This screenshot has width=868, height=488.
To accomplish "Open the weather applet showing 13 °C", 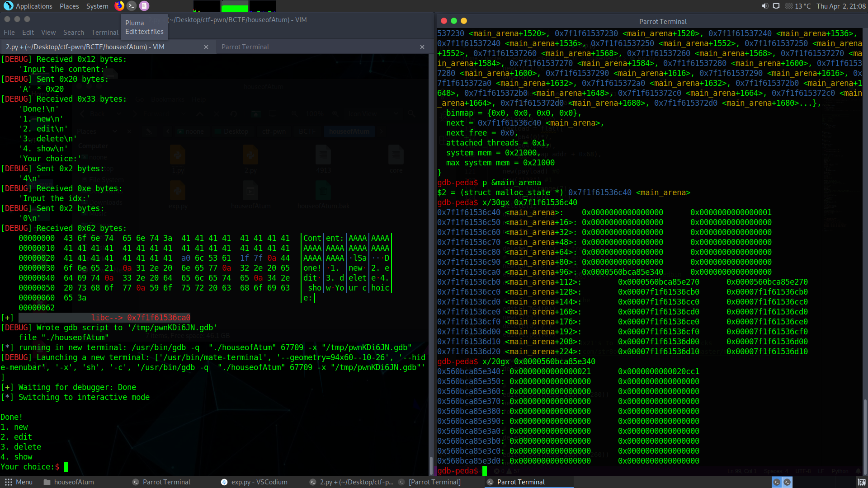I will (798, 6).
